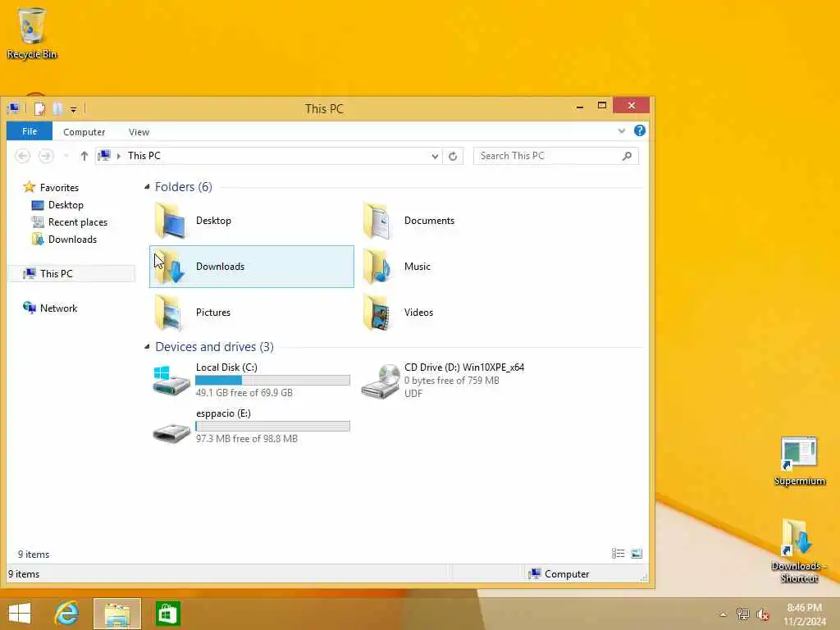Click the Forward navigation arrow
Viewport: 840px width, 630px height.
pos(46,156)
